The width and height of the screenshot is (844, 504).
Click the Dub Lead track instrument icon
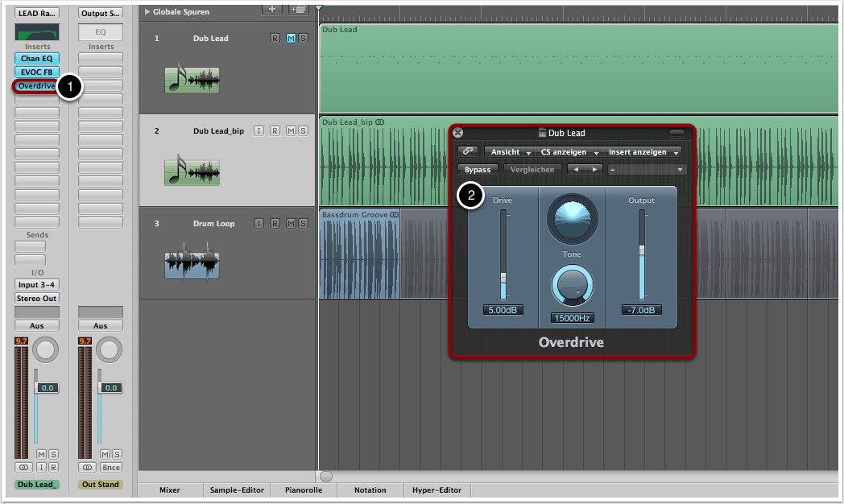tap(192, 80)
